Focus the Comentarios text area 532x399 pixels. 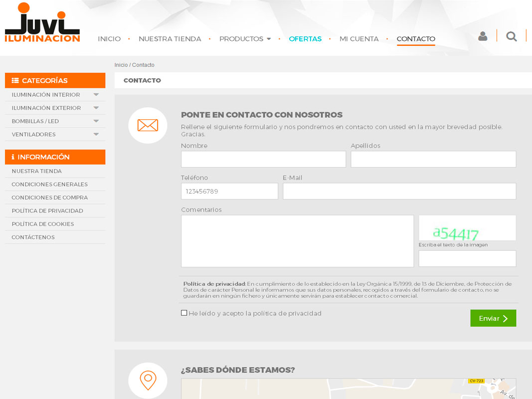coord(297,241)
